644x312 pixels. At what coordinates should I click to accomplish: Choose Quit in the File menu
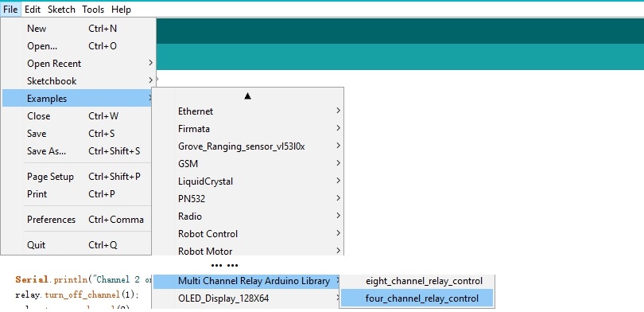coord(77,245)
